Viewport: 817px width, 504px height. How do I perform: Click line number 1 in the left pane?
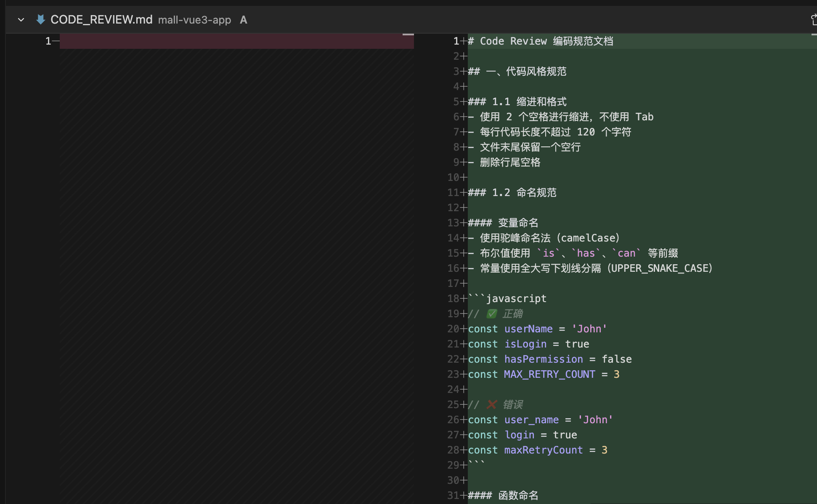tap(48, 41)
